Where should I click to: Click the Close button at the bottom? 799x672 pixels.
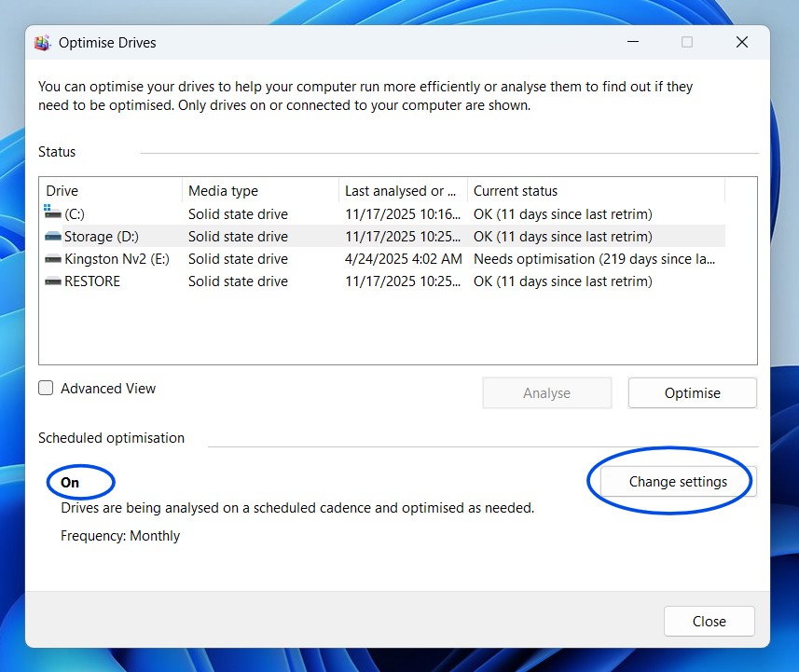click(x=709, y=621)
